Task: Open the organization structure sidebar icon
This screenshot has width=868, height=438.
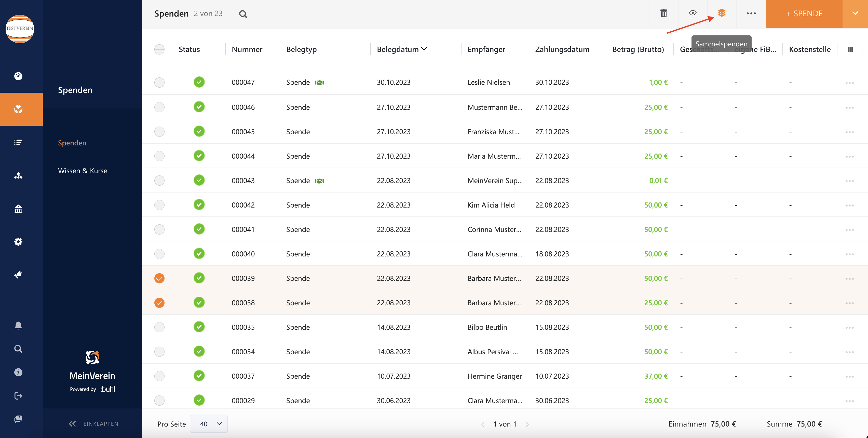Action: pyautogui.click(x=18, y=175)
